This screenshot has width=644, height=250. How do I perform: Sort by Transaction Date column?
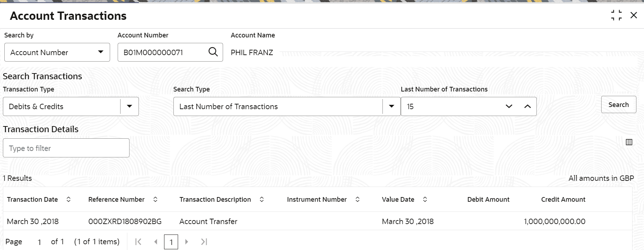pyautogui.click(x=68, y=200)
